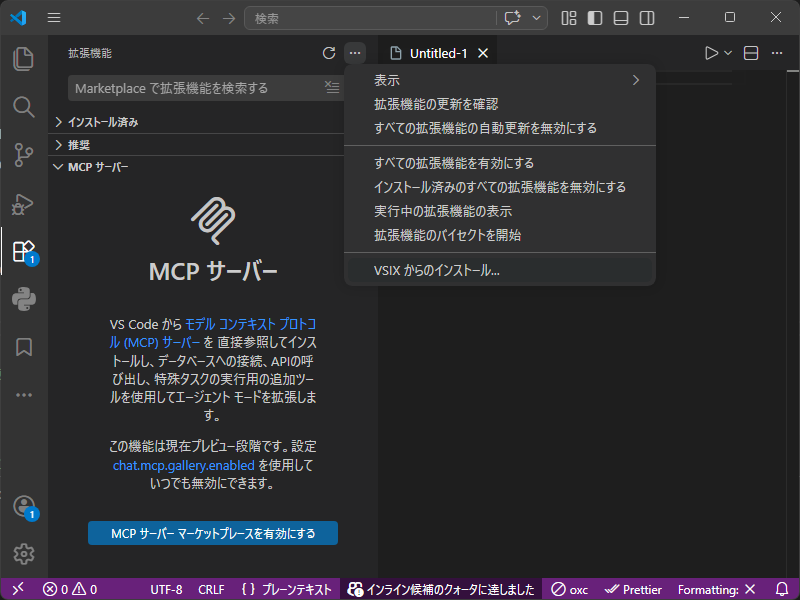Viewport: 800px width, 600px height.
Task: Clear extensions search results icon
Action: (332, 87)
